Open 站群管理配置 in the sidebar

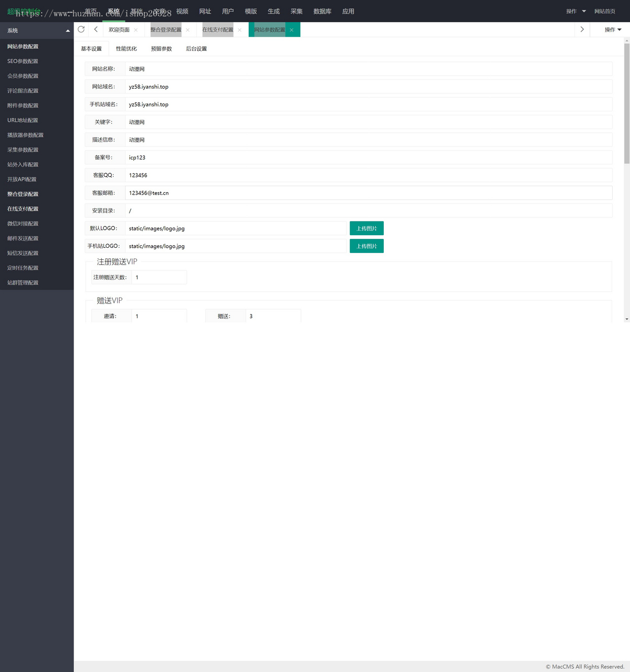[x=37, y=282]
